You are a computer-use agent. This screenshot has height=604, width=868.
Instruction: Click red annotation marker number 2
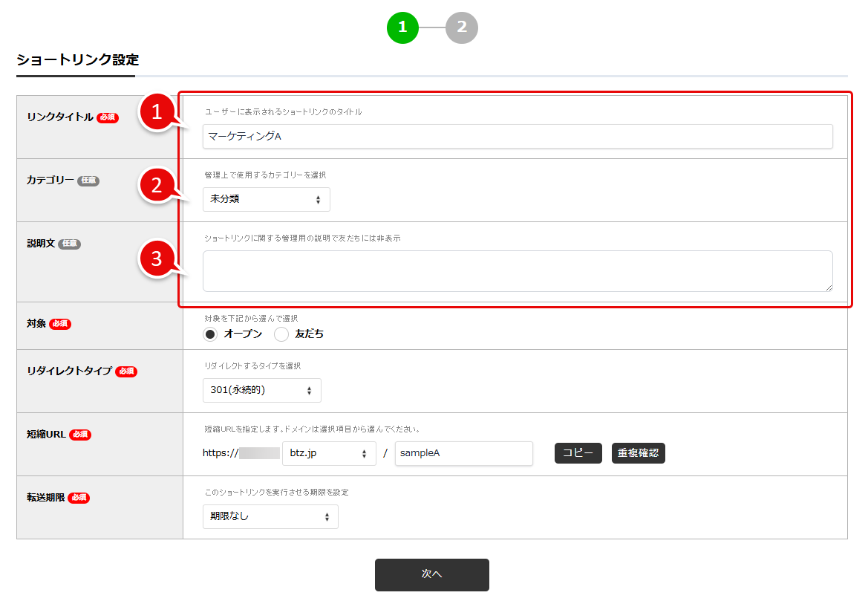coord(157,186)
